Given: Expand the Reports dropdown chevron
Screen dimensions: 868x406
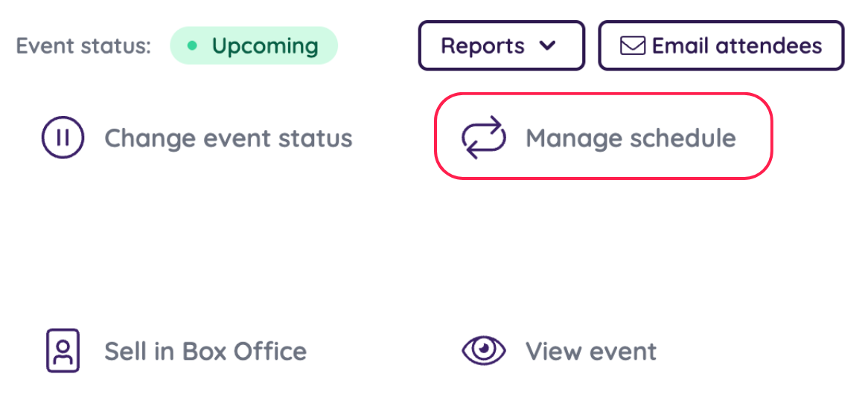Looking at the screenshot, I should 547,46.
